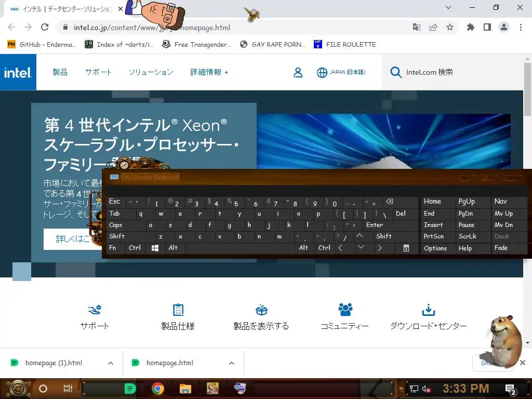Click the 製品を表示する box icon
This screenshot has width=532, height=399.
pos(262,310)
